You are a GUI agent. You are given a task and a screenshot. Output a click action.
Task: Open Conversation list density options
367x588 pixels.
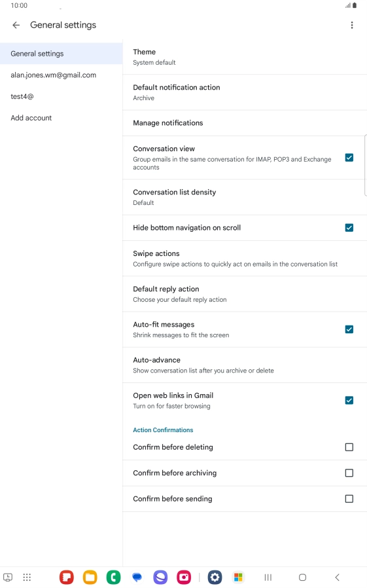coord(245,197)
